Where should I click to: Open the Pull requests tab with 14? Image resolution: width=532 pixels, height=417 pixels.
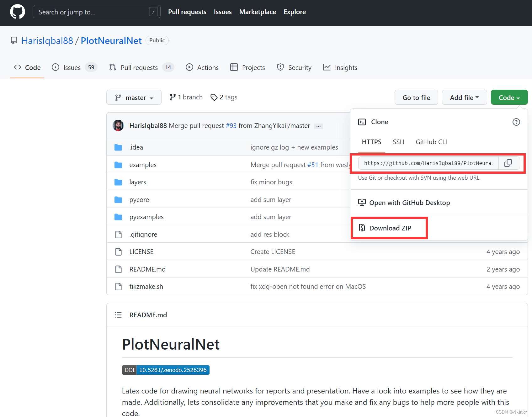pos(141,67)
